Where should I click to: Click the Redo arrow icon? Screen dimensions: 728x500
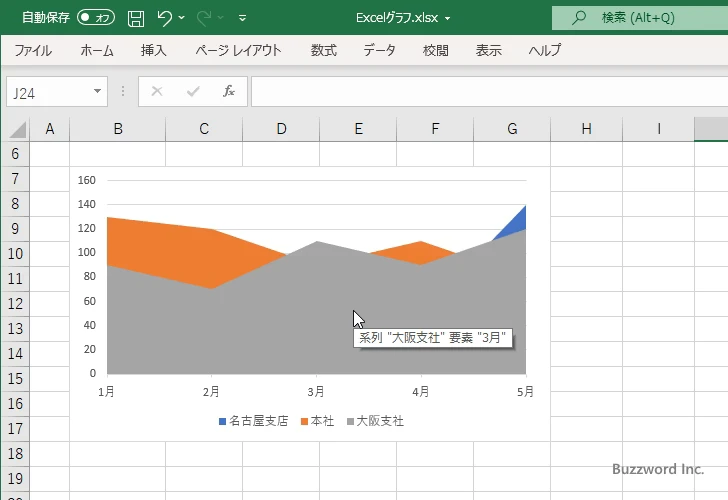(203, 18)
